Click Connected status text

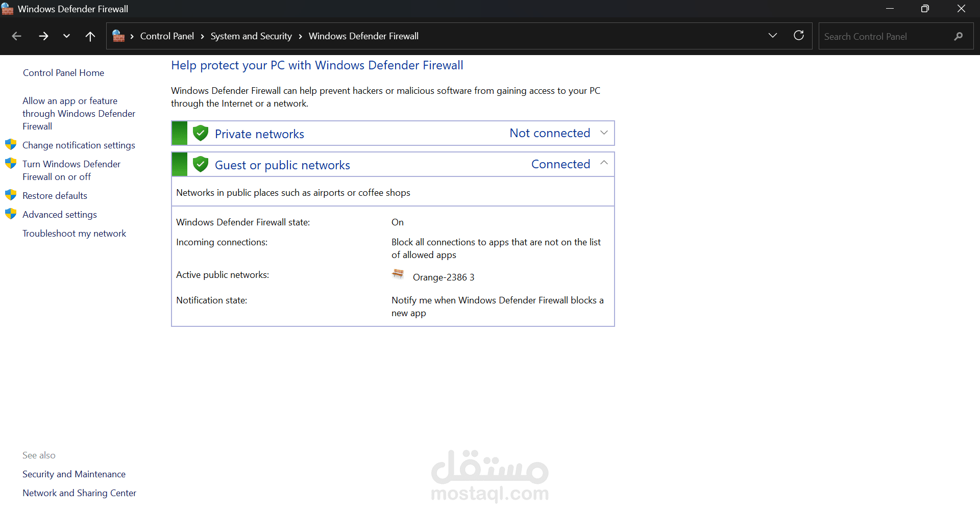560,164
